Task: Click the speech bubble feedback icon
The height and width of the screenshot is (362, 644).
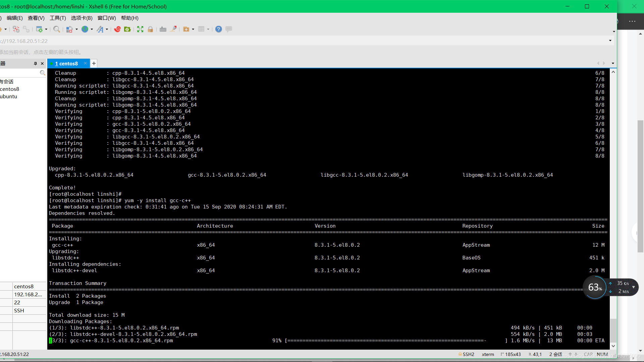Action: coord(229,29)
